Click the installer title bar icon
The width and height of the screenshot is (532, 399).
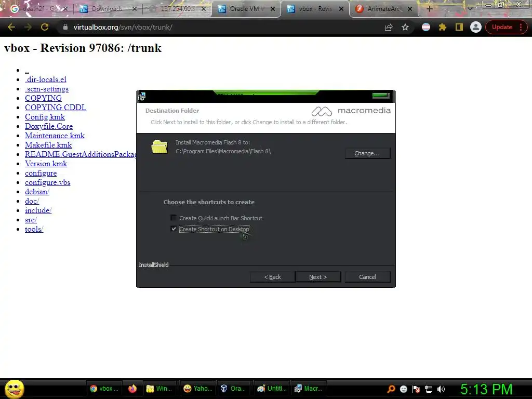coord(142,97)
